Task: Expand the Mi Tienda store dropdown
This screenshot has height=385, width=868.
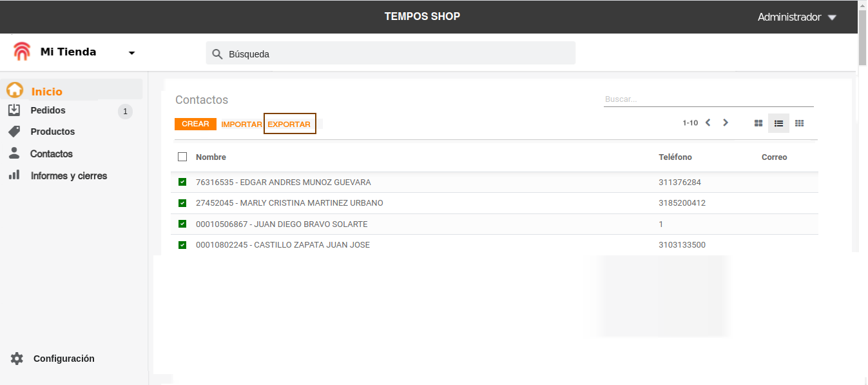Action: pyautogui.click(x=131, y=53)
